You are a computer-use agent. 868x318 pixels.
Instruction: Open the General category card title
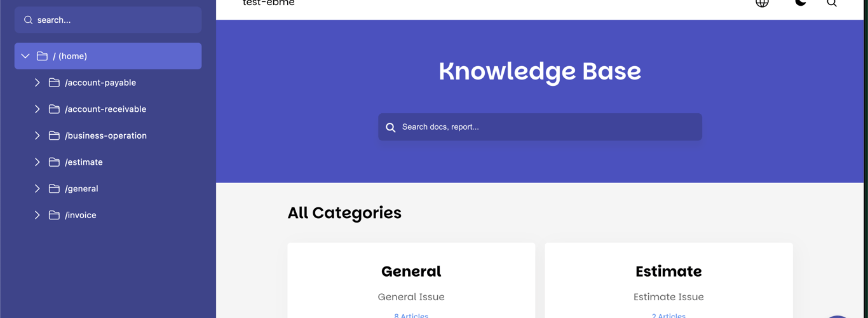coord(411,272)
